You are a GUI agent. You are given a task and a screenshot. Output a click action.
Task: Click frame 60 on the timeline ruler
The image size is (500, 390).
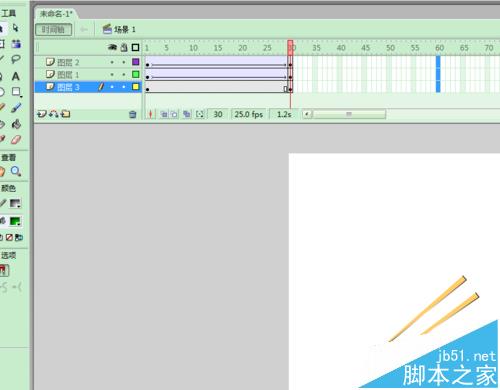[439, 48]
